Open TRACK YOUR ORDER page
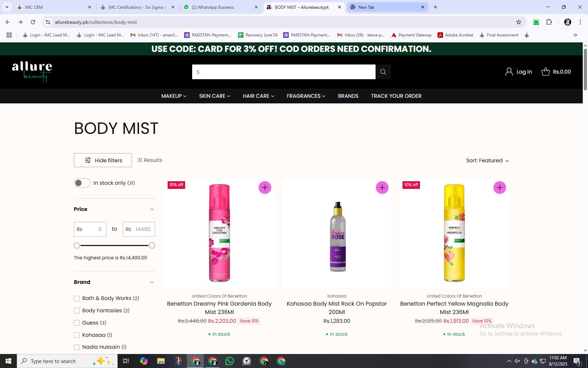 (x=396, y=96)
